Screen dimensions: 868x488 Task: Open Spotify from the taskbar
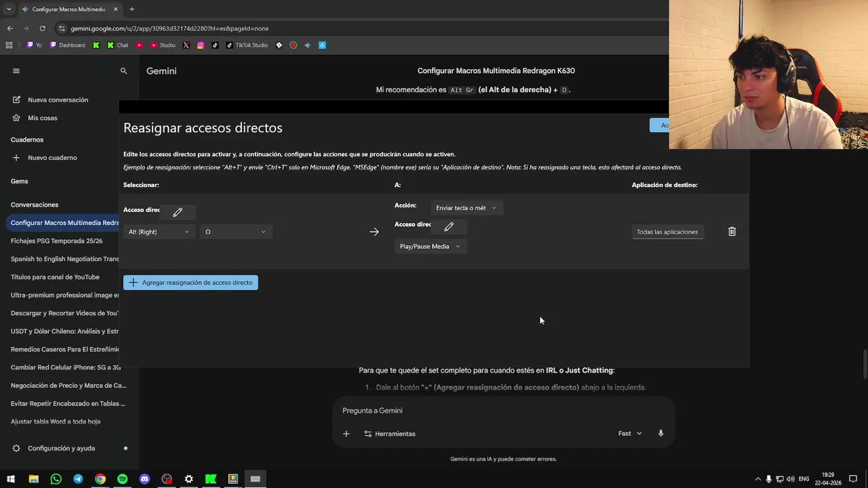click(x=122, y=479)
